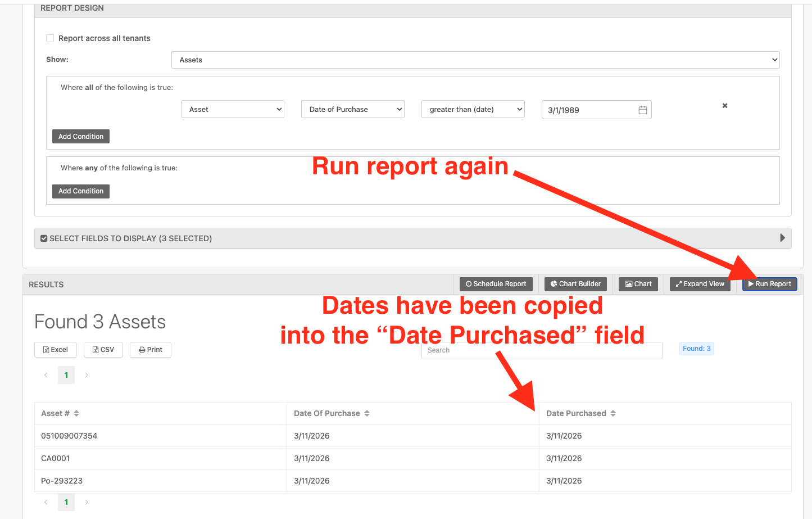Add a condition to the any-match group
The width and height of the screenshot is (812, 519).
point(80,191)
